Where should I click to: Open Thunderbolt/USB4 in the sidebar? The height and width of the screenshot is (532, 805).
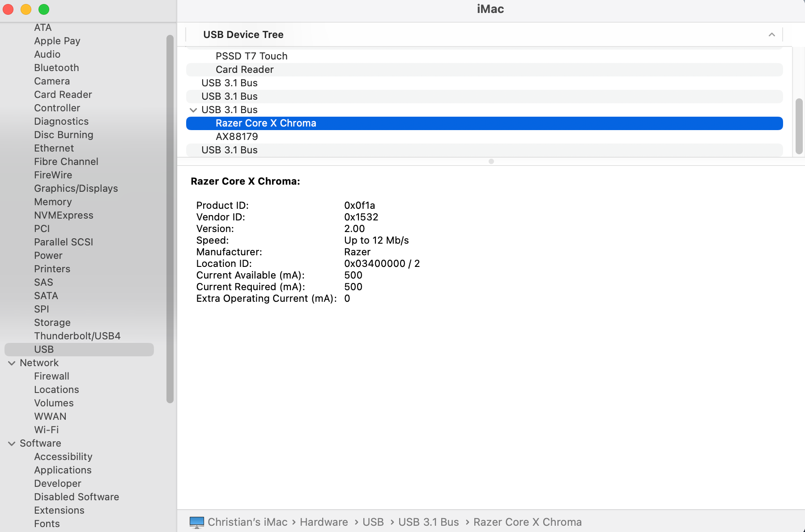click(77, 336)
